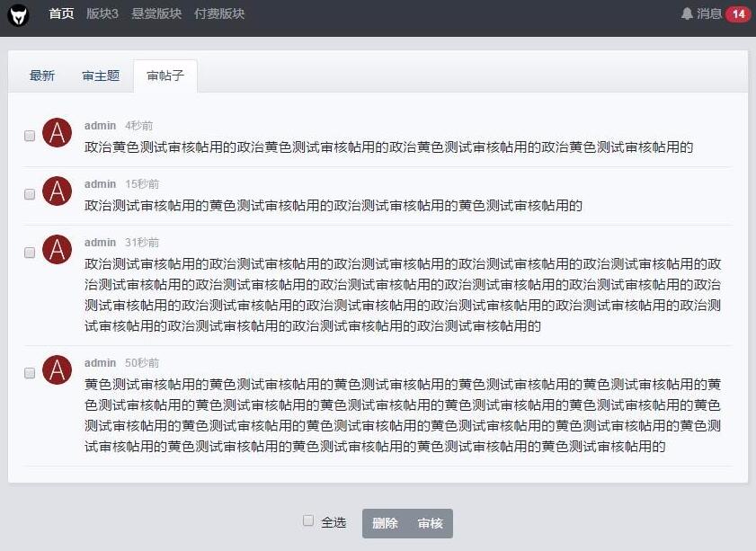This screenshot has width=756, height=551.
Task: Click the single-line post starting 政治测试审核帖用的黄色
Action: pos(334,205)
